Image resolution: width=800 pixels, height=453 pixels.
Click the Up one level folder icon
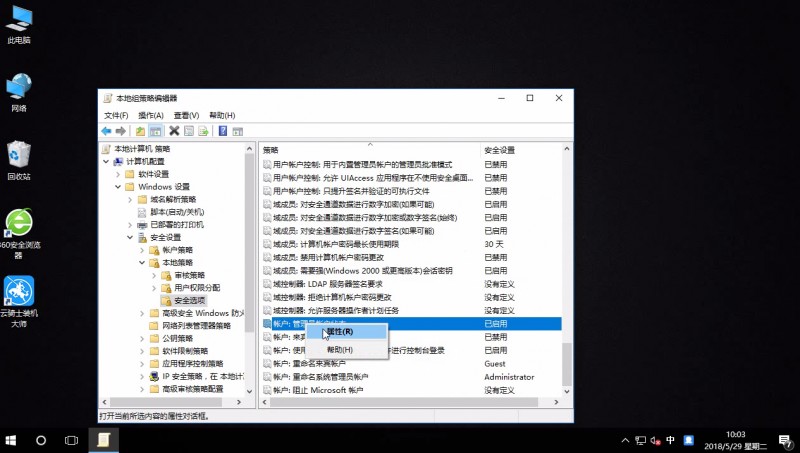140,131
